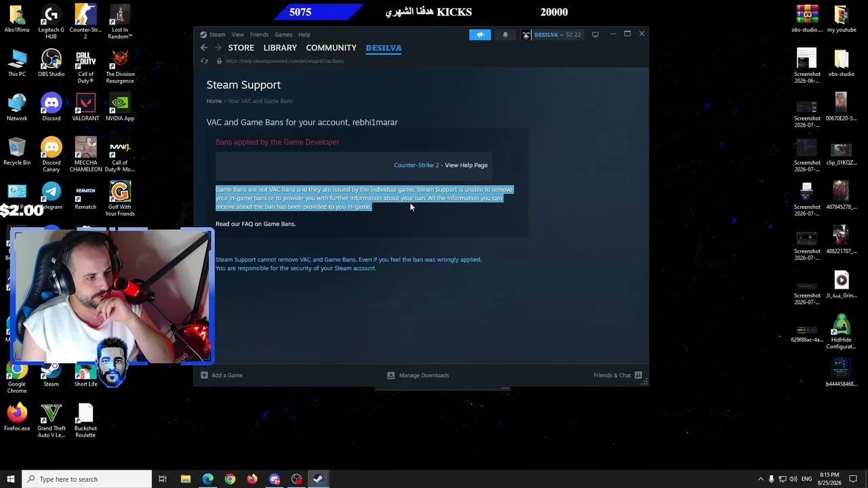The width and height of the screenshot is (868, 488).
Task: Select the DESILVA profile tab
Action: coord(384,48)
